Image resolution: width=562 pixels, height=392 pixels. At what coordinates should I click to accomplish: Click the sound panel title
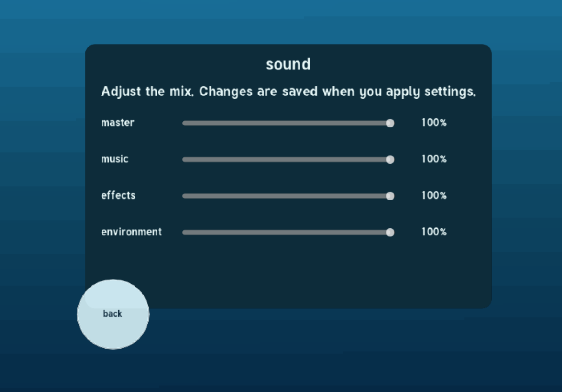click(x=288, y=64)
